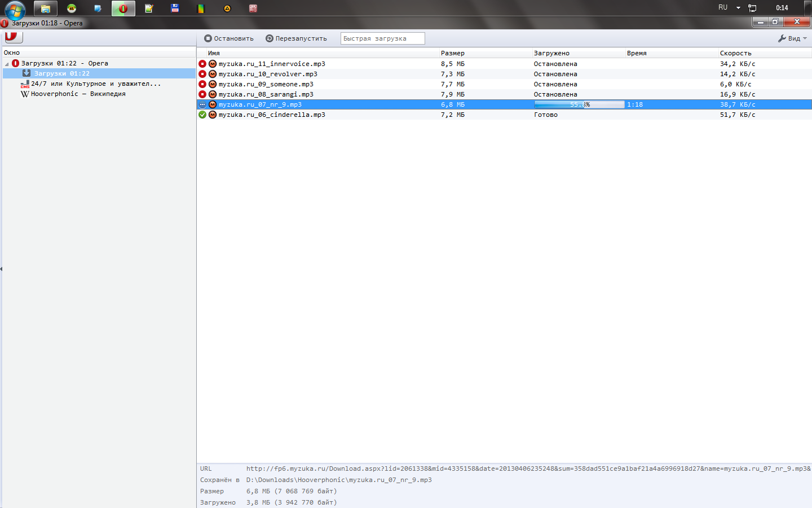Open the blue floppy disk taskbar icon
Viewport: 812px width, 508px height.
click(x=175, y=8)
